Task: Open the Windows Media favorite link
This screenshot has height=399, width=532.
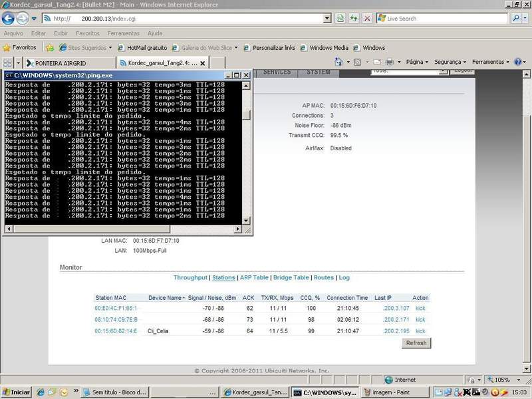Action: click(325, 48)
